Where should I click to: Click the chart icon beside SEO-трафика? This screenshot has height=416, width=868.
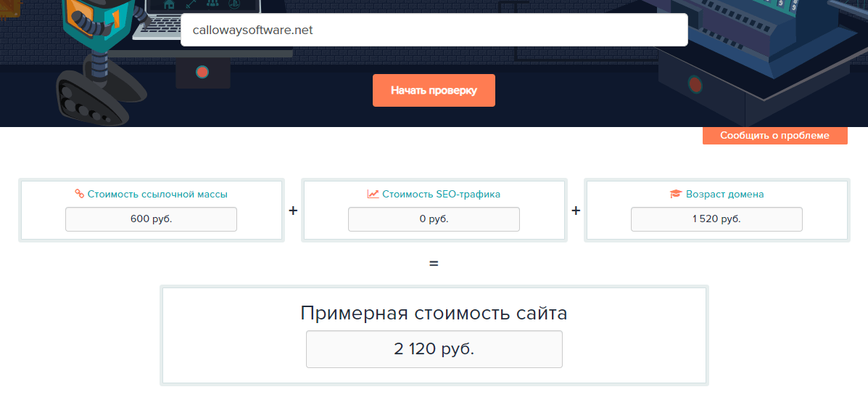373,194
